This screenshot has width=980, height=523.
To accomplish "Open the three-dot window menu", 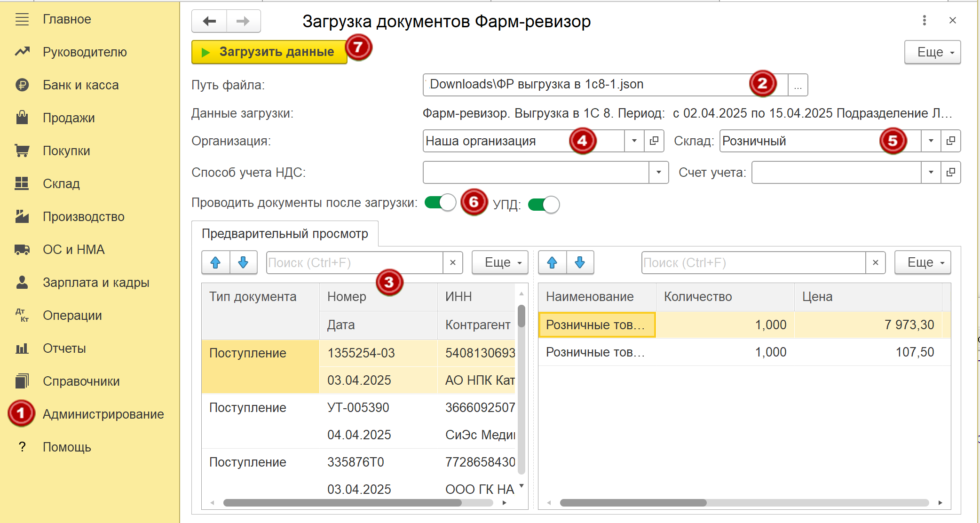I will pyautogui.click(x=925, y=20).
